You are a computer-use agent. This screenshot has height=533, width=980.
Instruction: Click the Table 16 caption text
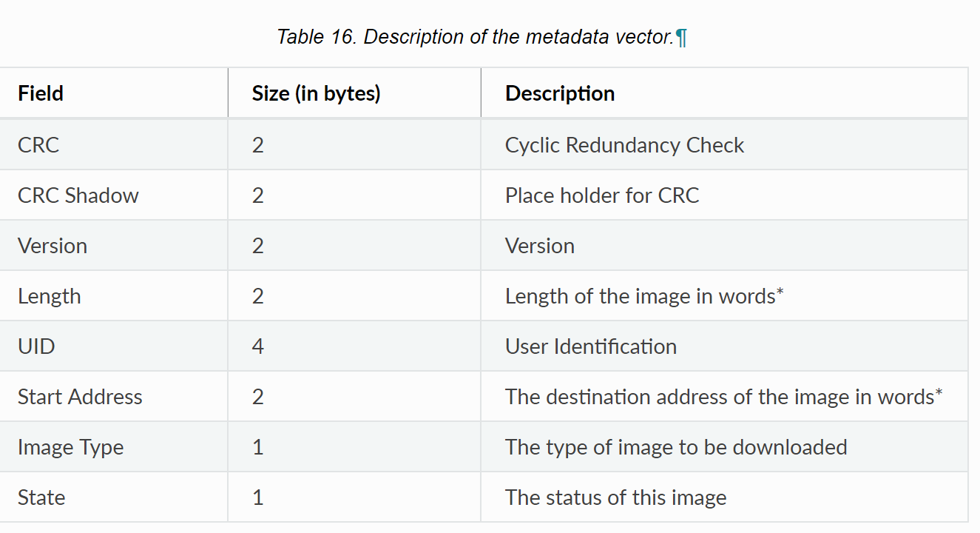click(x=476, y=37)
